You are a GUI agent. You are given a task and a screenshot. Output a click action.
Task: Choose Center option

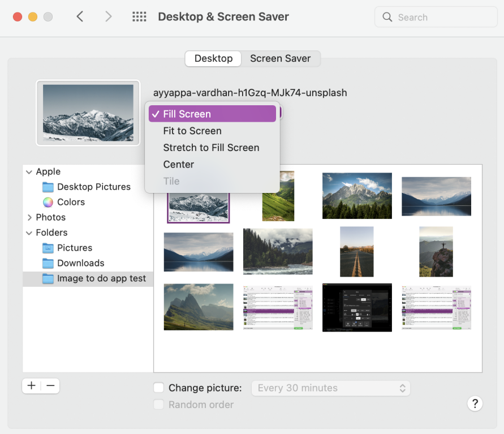click(212, 164)
